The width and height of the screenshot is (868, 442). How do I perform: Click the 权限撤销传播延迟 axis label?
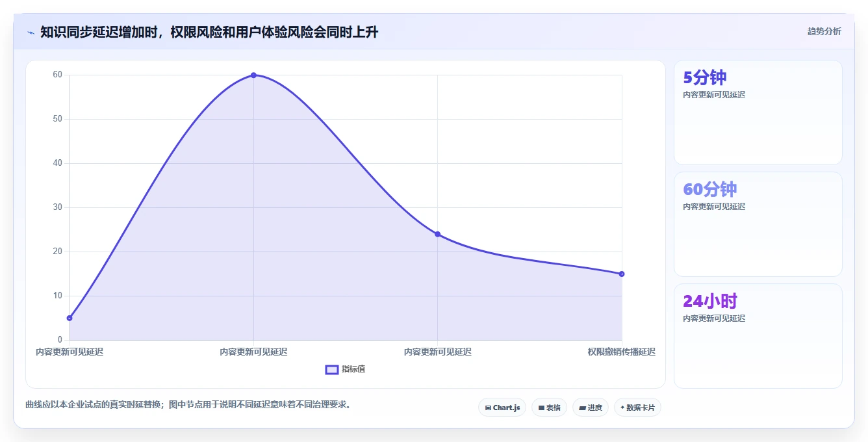pyautogui.click(x=622, y=352)
